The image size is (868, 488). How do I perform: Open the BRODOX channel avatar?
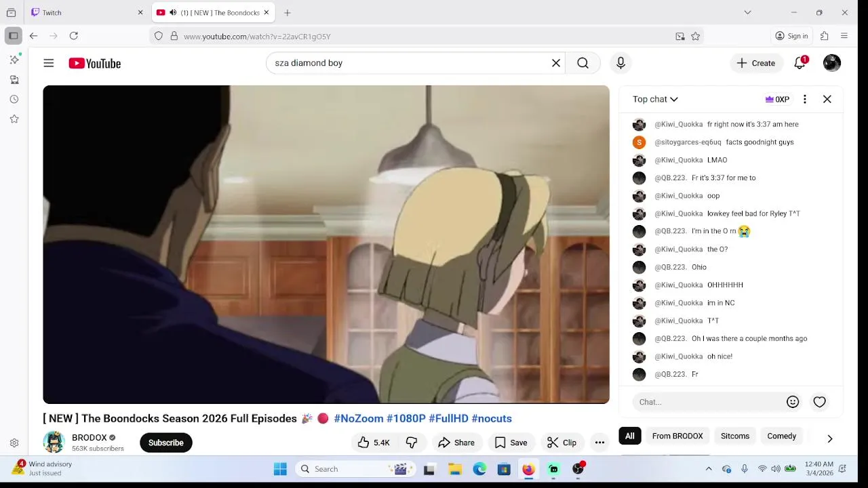pos(54,442)
